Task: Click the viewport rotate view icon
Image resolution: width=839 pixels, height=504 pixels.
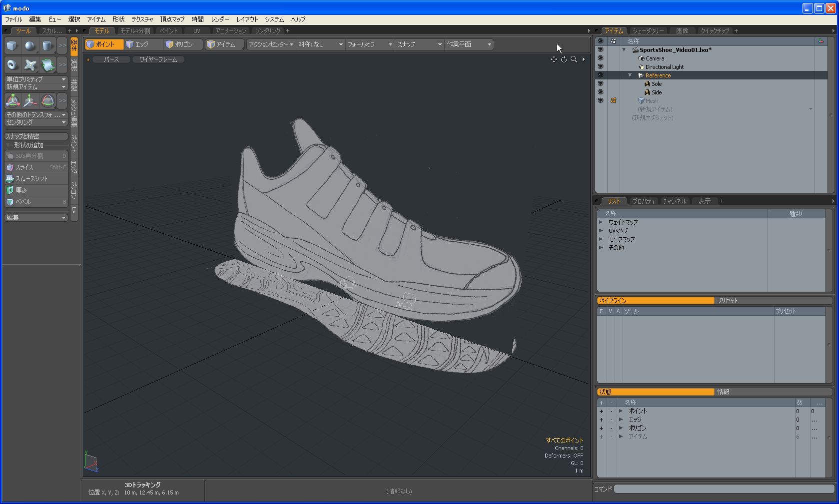Action: tap(564, 59)
